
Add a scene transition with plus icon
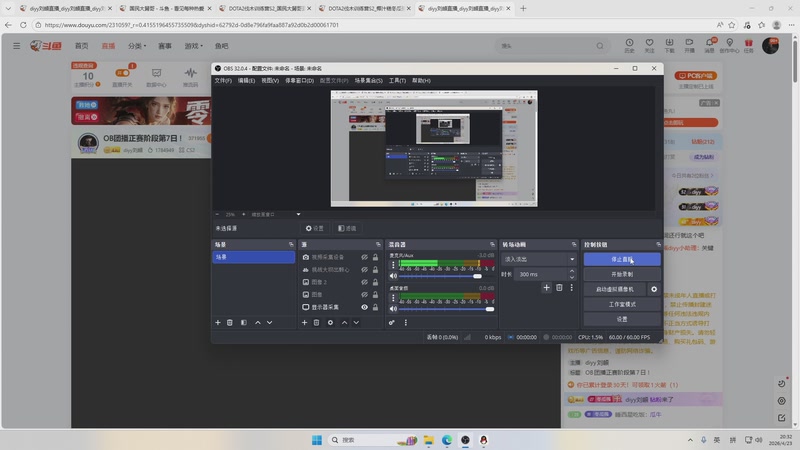click(546, 288)
